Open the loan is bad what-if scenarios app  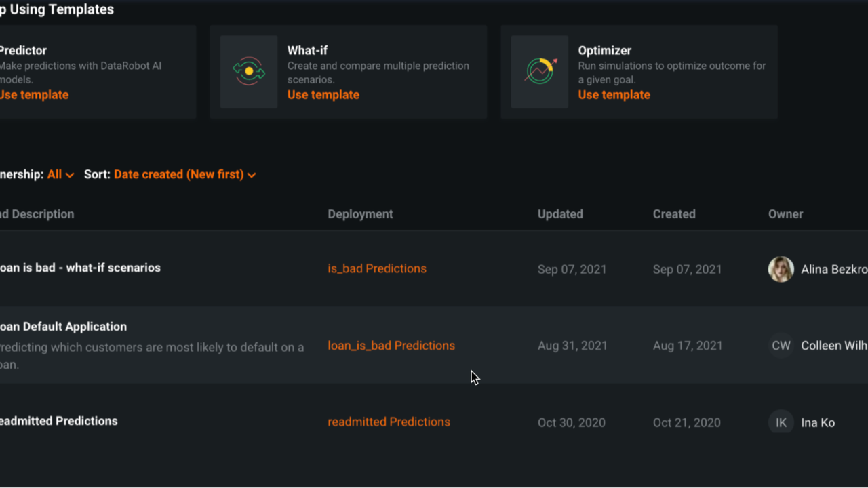(80, 268)
